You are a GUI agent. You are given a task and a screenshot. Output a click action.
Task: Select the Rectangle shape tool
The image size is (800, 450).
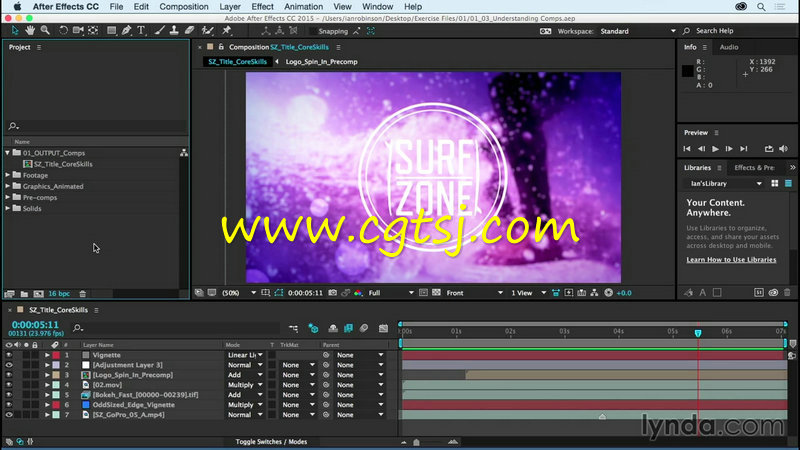tap(111, 31)
